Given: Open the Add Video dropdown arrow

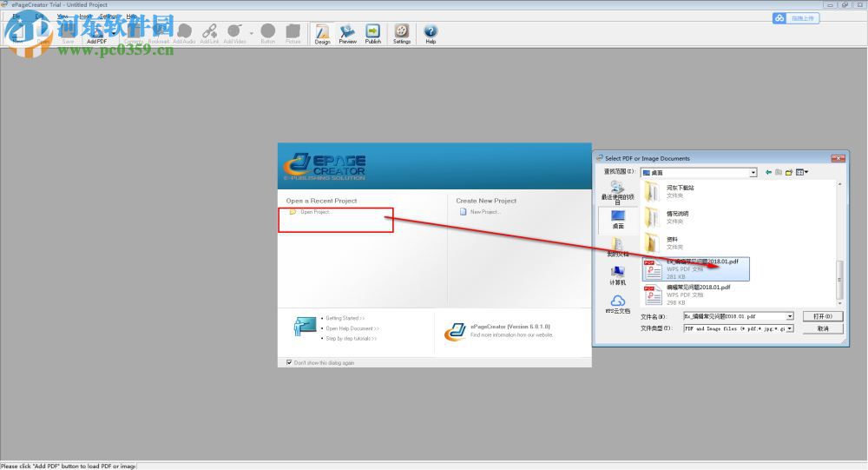Looking at the screenshot, I should (252, 34).
